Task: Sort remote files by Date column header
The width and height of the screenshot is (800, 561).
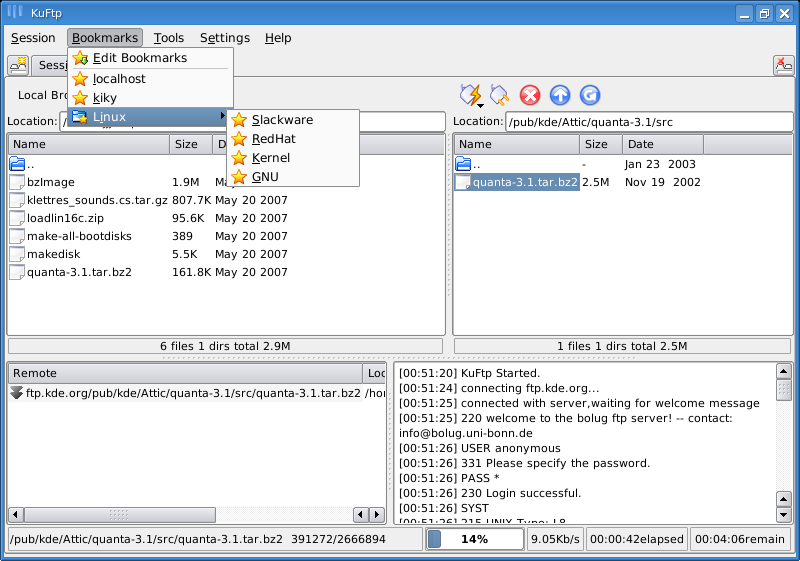Action: point(663,144)
